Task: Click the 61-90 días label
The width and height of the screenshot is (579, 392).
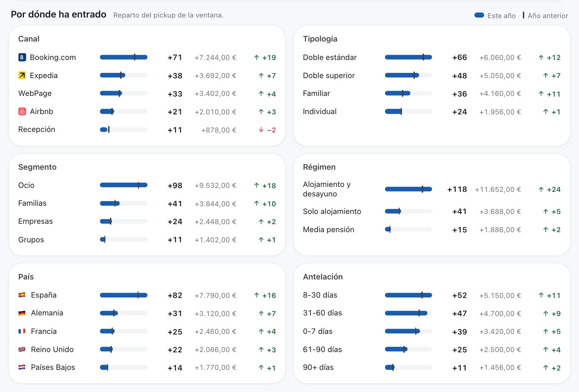Action: tap(322, 350)
